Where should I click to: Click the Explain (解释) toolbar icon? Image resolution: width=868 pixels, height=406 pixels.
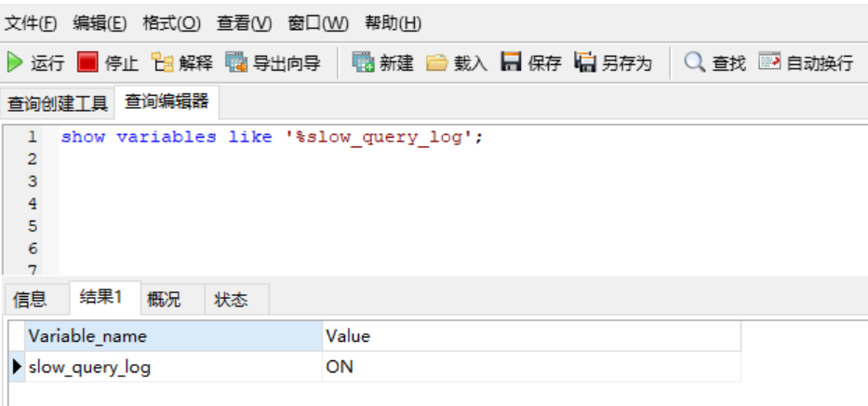(x=162, y=62)
